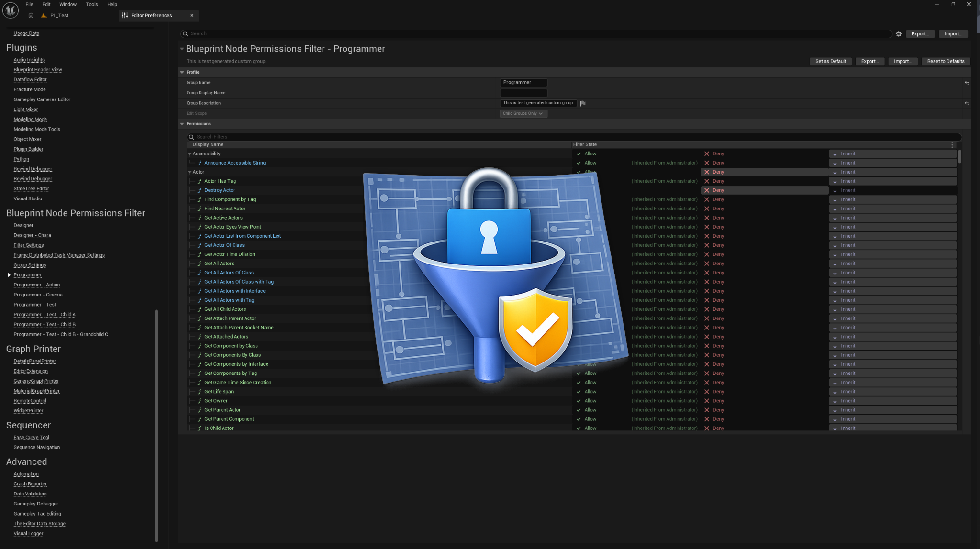Collapse the Actor category row

pyautogui.click(x=189, y=172)
